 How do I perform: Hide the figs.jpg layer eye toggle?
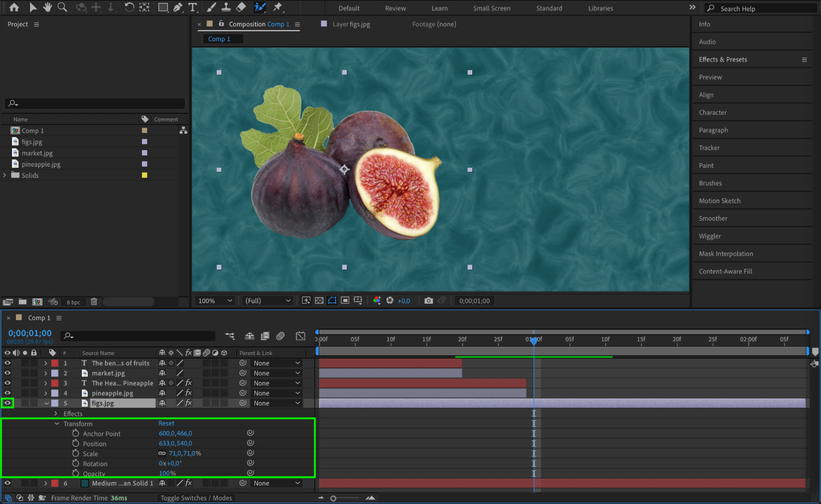[x=7, y=403]
